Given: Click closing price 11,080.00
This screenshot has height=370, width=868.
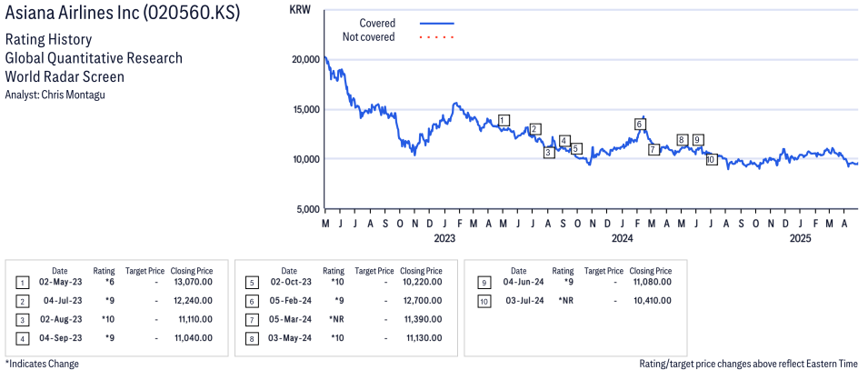Looking at the screenshot, I should 652,283.
